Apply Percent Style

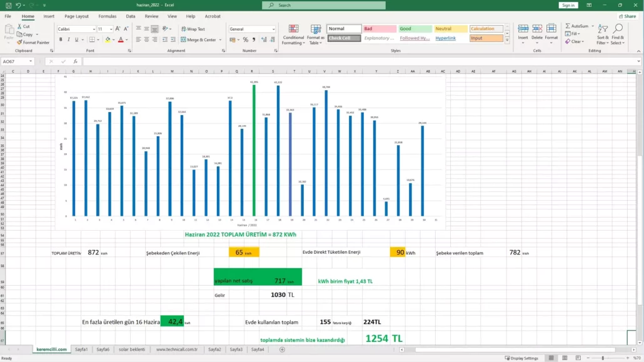point(246,40)
